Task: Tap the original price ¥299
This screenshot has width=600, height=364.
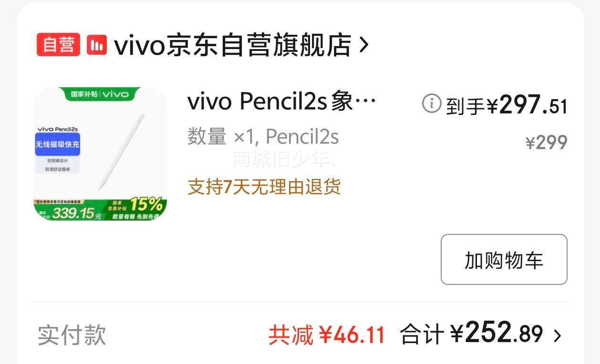Action: coord(547,142)
